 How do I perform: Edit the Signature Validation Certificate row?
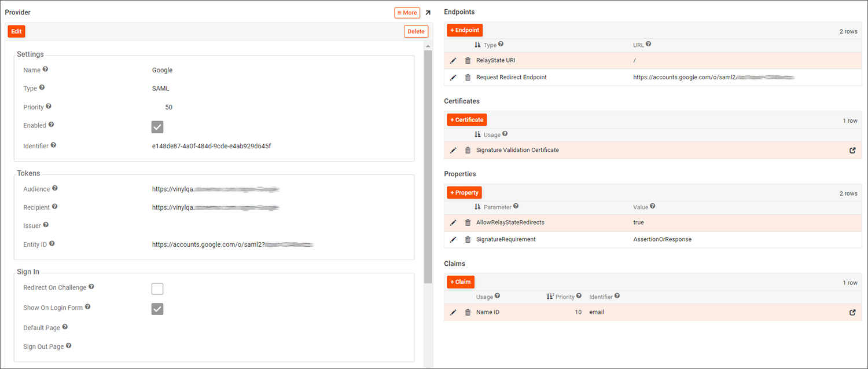point(453,151)
